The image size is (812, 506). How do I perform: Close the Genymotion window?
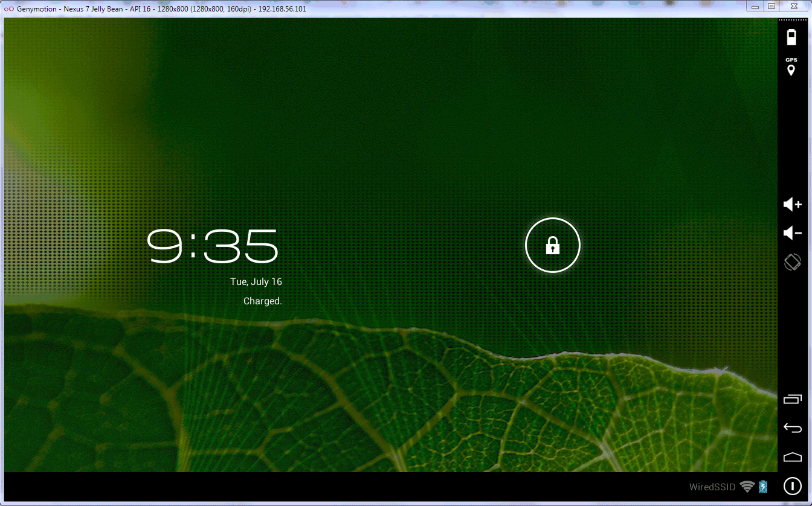pos(793,6)
